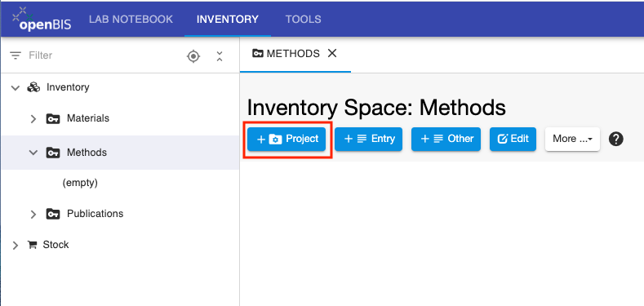Expand the Materials folder

click(33, 118)
